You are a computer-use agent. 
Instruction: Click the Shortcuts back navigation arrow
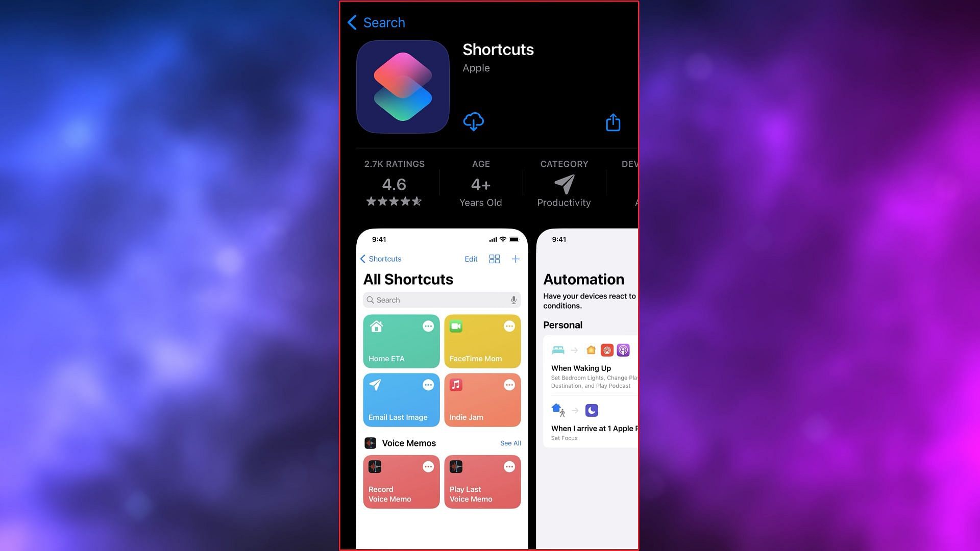362,258
